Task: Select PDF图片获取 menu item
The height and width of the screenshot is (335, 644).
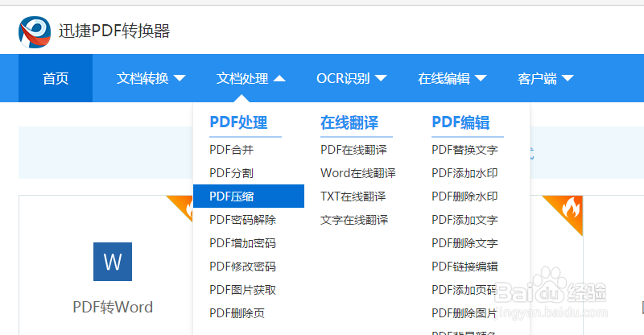Action: [242, 290]
